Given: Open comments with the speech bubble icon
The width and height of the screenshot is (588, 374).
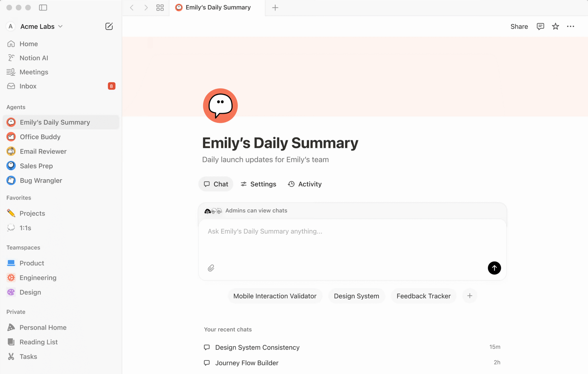Looking at the screenshot, I should click(540, 26).
